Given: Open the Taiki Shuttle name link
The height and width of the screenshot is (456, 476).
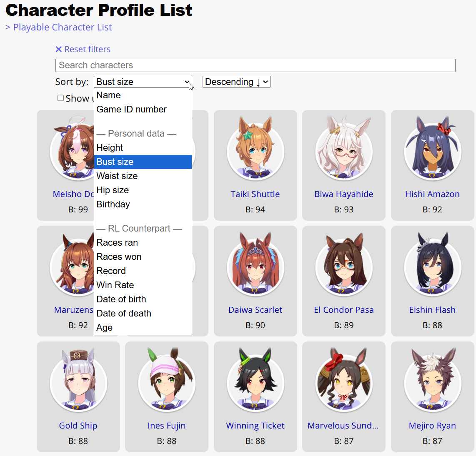Looking at the screenshot, I should (x=256, y=194).
